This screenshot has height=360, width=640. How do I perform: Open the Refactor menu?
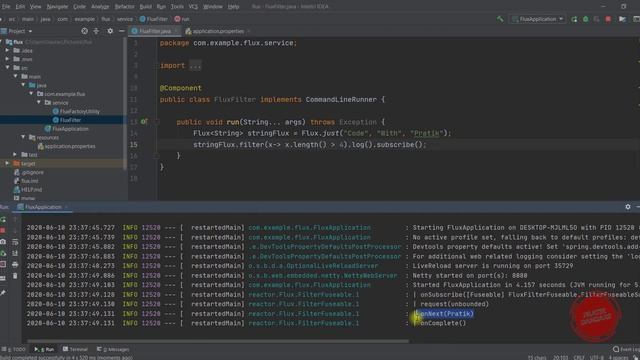124,7
